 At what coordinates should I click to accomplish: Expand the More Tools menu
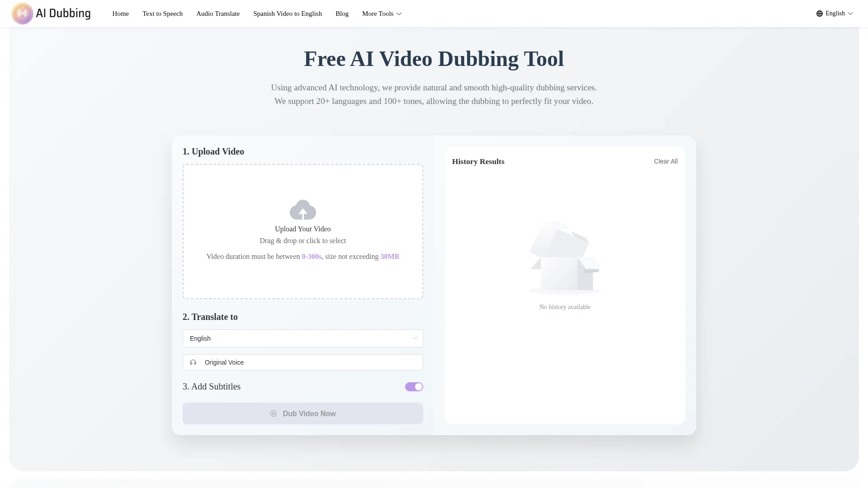click(x=382, y=14)
